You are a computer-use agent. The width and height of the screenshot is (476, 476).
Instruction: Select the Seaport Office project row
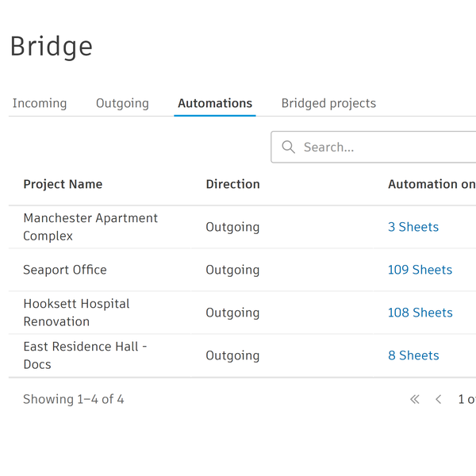(65, 270)
